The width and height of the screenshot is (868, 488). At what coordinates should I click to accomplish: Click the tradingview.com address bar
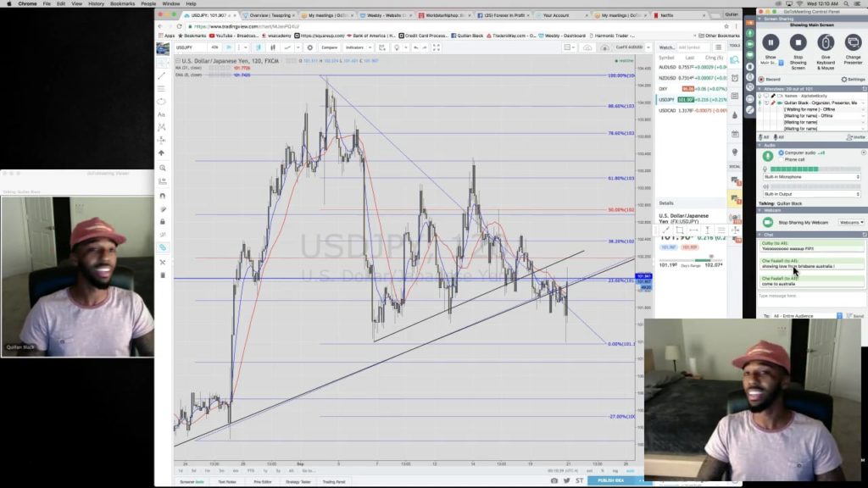[x=454, y=26]
